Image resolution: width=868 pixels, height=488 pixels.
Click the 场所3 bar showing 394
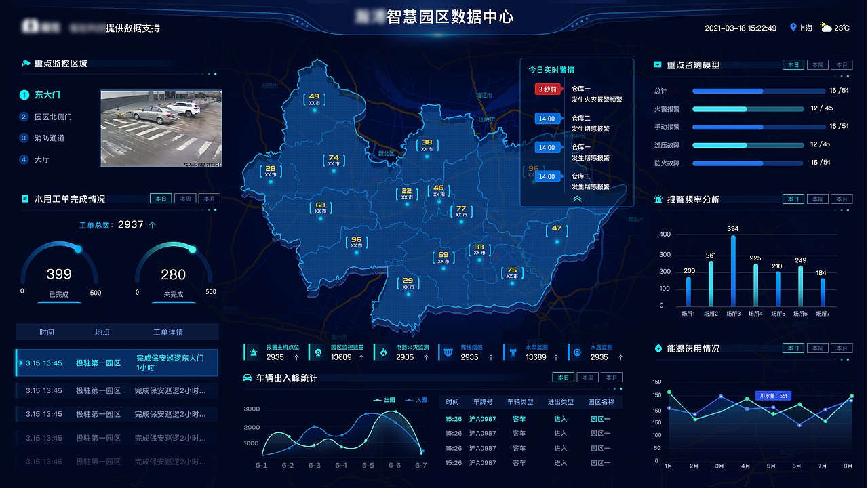click(x=733, y=271)
